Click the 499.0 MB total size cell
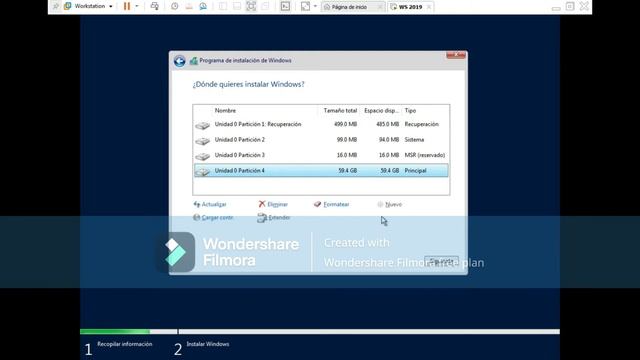Screen dimensions: 640x360 [x=345, y=124]
